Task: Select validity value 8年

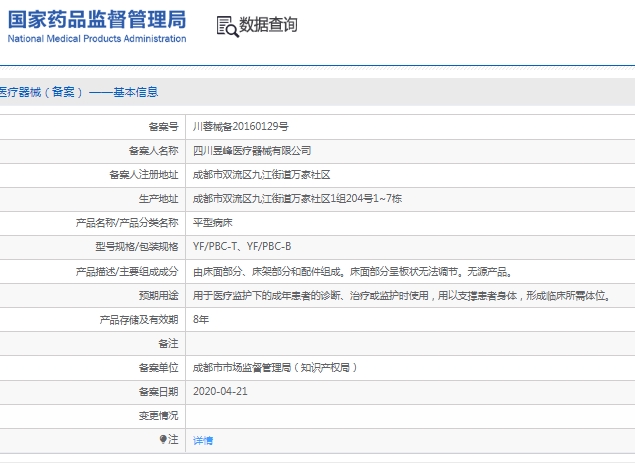Action: [201, 320]
